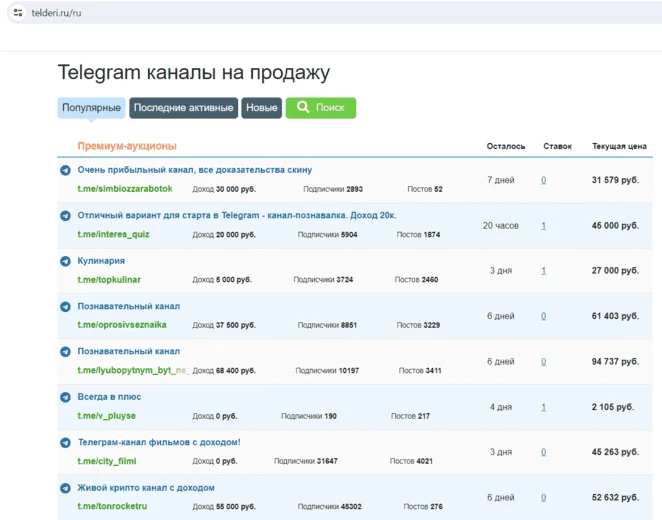
Task: Click the price 31 579 руб.
Action: tap(615, 180)
